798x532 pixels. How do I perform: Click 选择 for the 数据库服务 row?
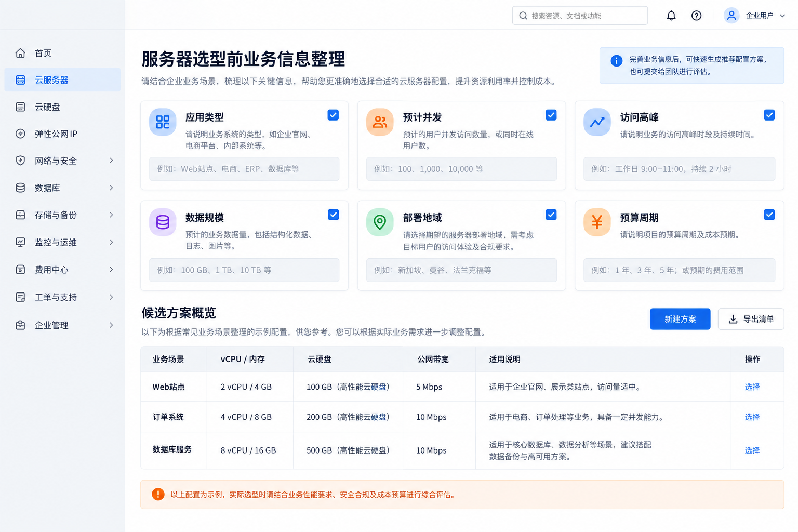pos(752,450)
